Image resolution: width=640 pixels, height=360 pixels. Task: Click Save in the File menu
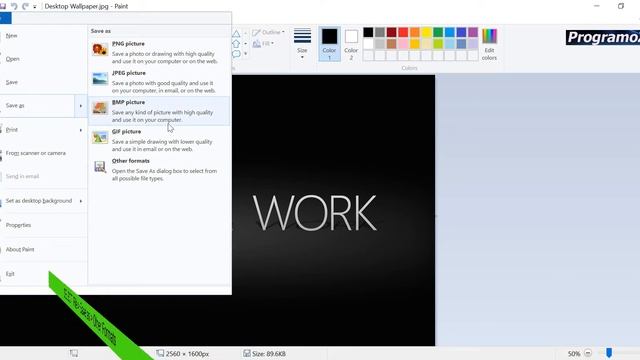pos(12,82)
